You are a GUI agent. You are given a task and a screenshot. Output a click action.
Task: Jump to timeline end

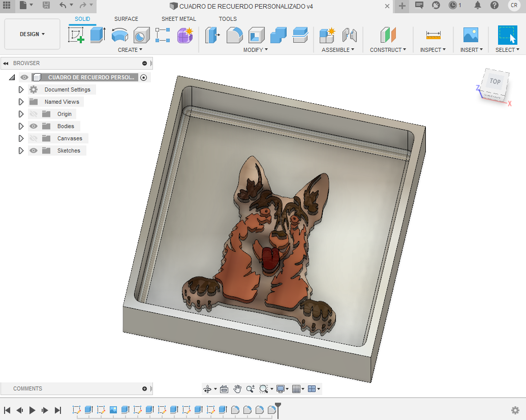[58, 410]
